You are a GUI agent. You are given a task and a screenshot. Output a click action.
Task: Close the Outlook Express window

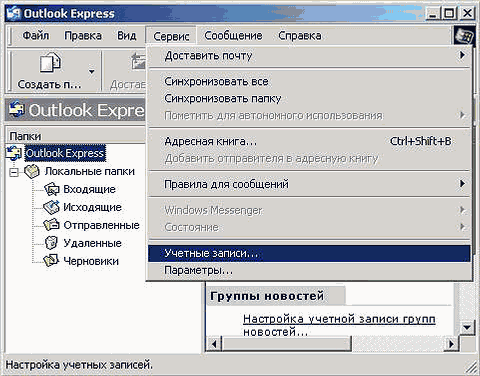click(467, 14)
